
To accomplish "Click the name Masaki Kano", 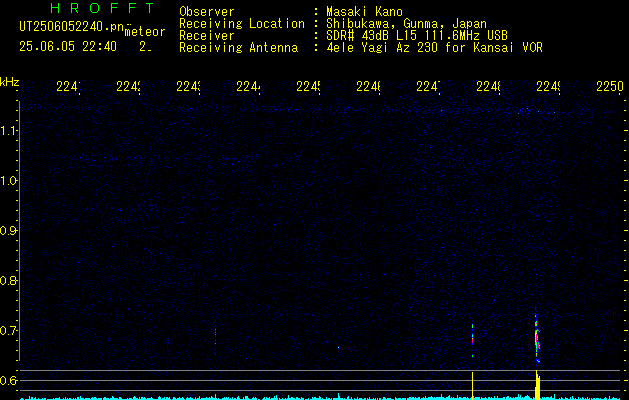I will tap(364, 12).
